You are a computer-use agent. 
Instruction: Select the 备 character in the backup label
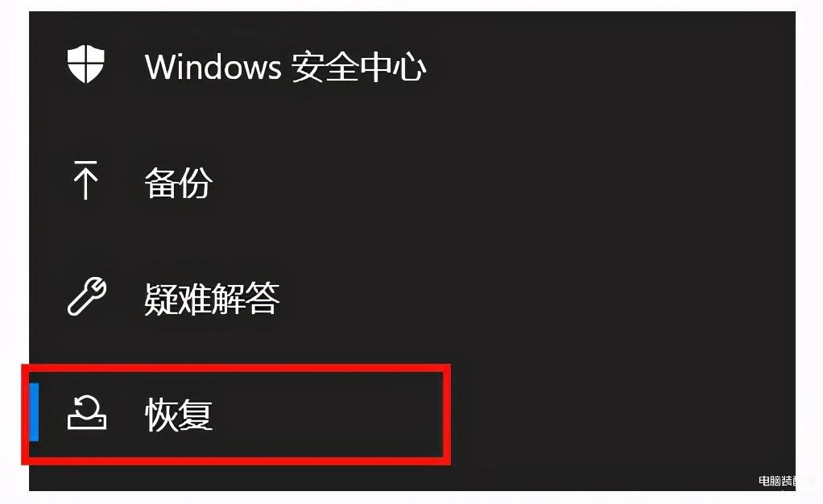tap(161, 183)
